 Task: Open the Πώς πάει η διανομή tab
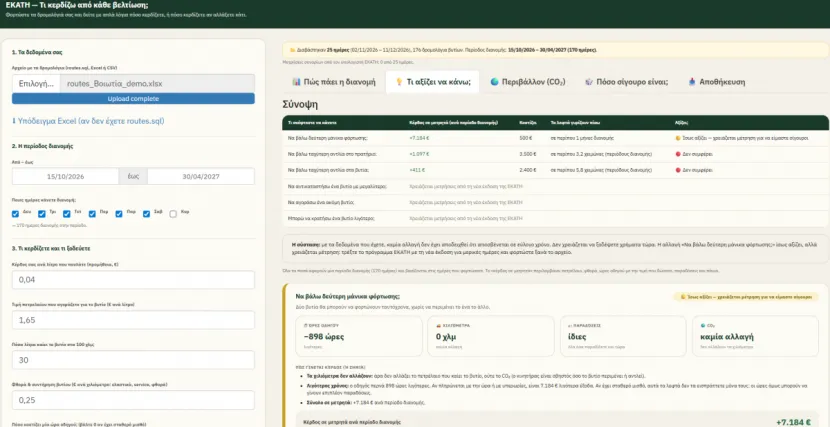click(334, 82)
